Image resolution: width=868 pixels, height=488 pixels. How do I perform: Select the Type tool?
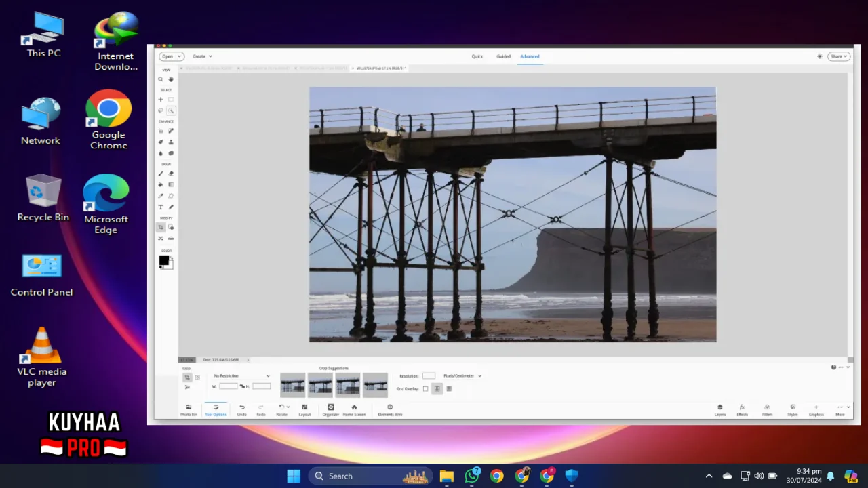point(161,207)
